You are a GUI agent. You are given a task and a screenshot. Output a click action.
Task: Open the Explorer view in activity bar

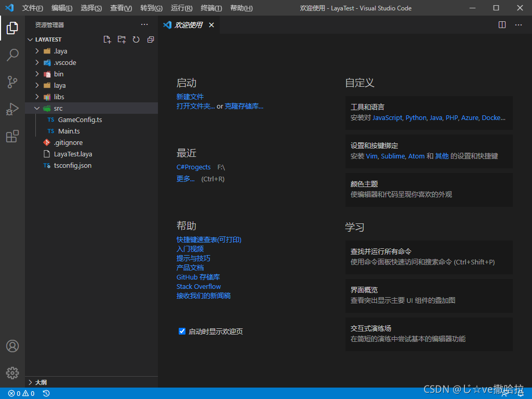[x=12, y=28]
